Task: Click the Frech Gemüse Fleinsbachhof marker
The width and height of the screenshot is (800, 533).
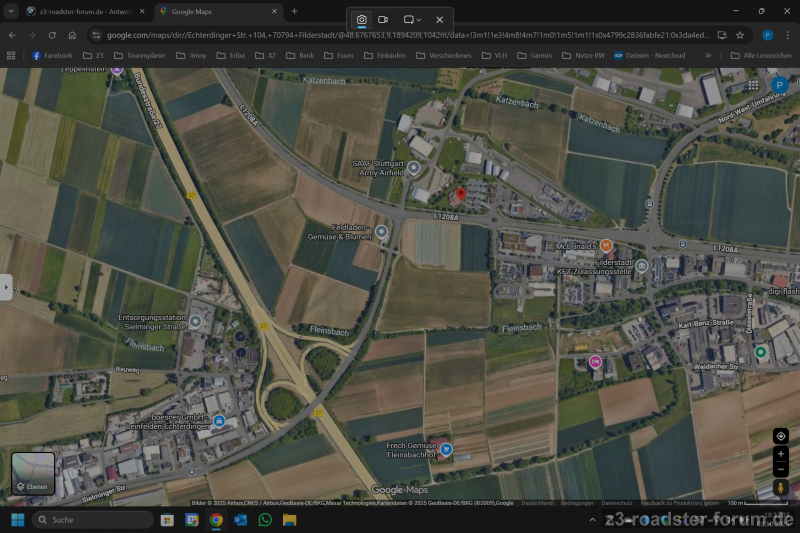Action: (446, 450)
